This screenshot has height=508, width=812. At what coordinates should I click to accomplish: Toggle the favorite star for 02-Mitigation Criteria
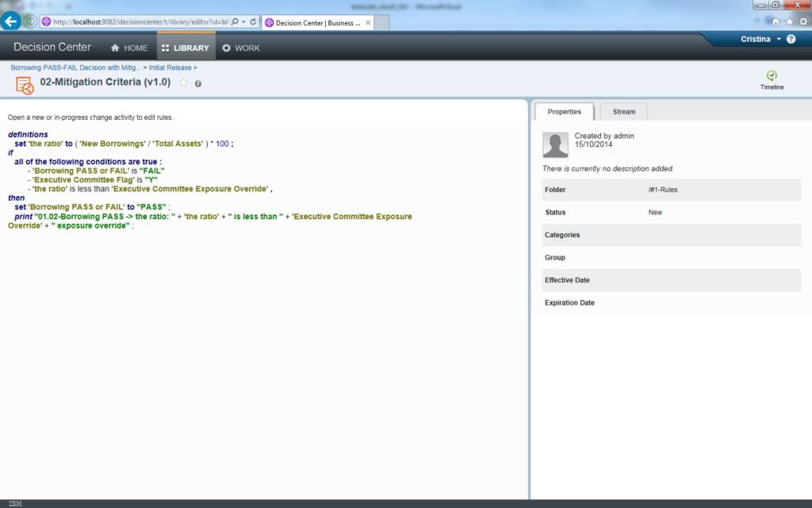click(184, 83)
